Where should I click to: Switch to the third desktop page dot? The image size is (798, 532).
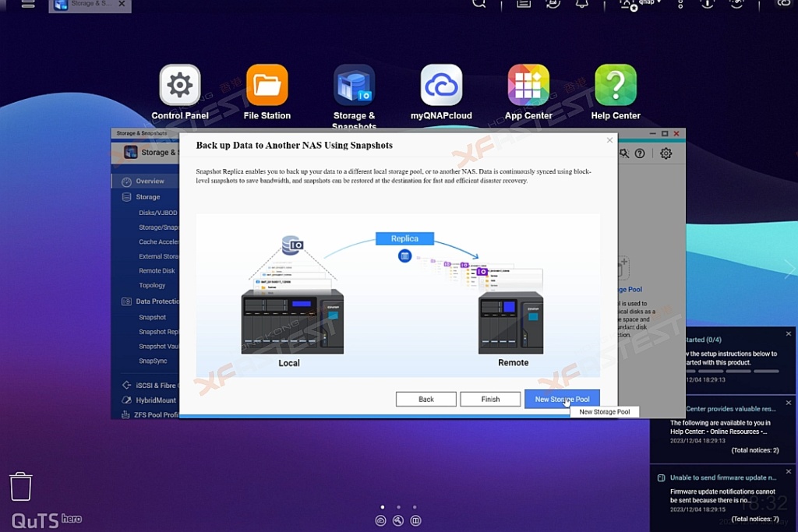tap(415, 507)
